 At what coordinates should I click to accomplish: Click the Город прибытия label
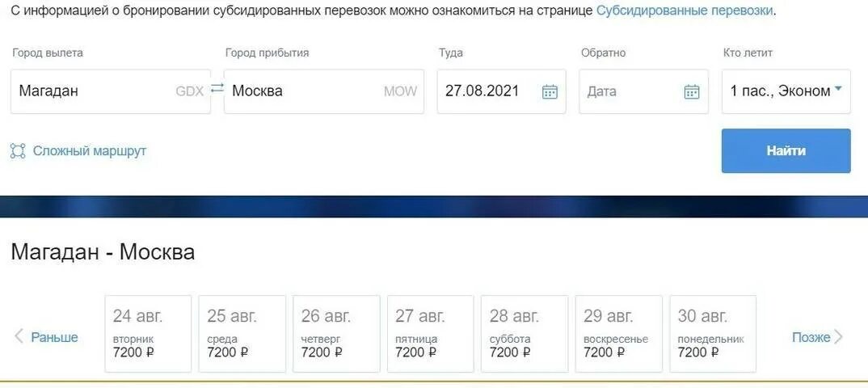coord(267,53)
